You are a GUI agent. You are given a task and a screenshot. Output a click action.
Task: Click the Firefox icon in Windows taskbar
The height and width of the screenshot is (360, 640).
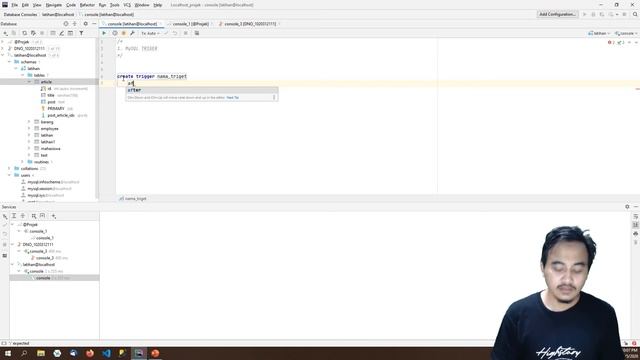(x=89, y=353)
